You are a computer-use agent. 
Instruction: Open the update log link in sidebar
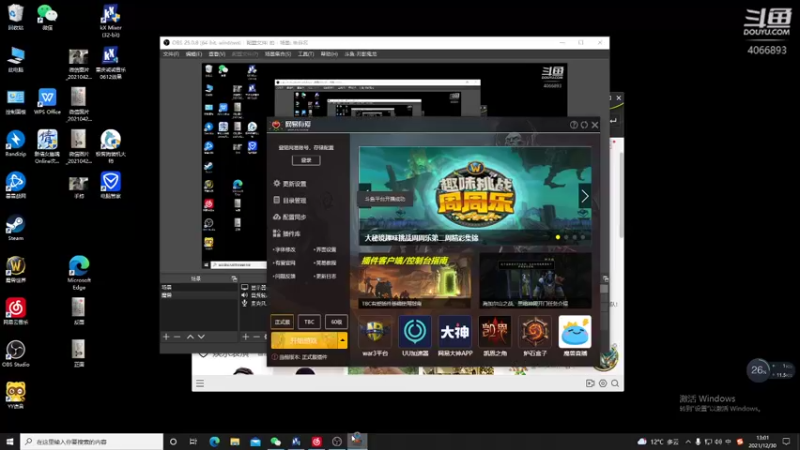click(326, 276)
